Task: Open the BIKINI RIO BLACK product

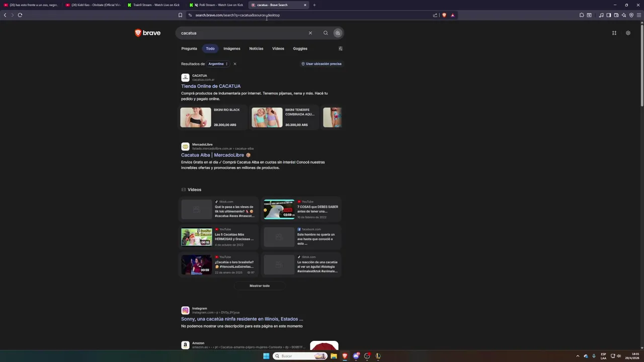Action: coord(213,117)
